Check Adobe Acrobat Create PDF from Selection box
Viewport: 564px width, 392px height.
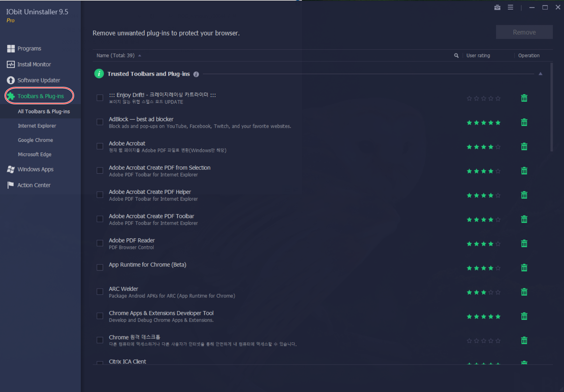[x=100, y=170]
